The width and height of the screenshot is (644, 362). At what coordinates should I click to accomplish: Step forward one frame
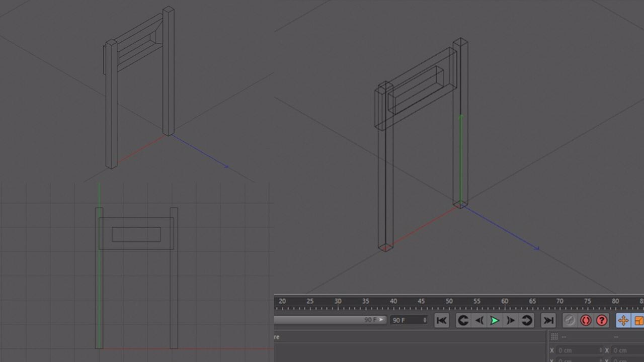(x=511, y=320)
